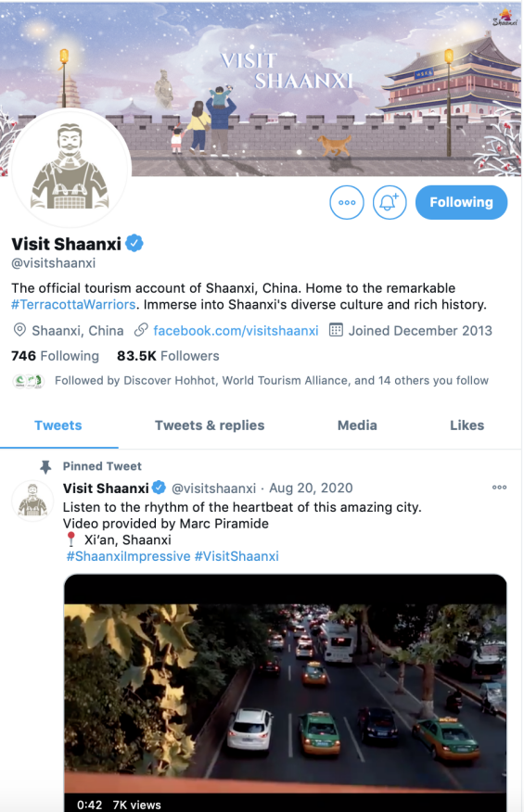The height and width of the screenshot is (812, 524).
Task: Open the #TerracottaWarriors hashtag in bio
Action: point(73,304)
